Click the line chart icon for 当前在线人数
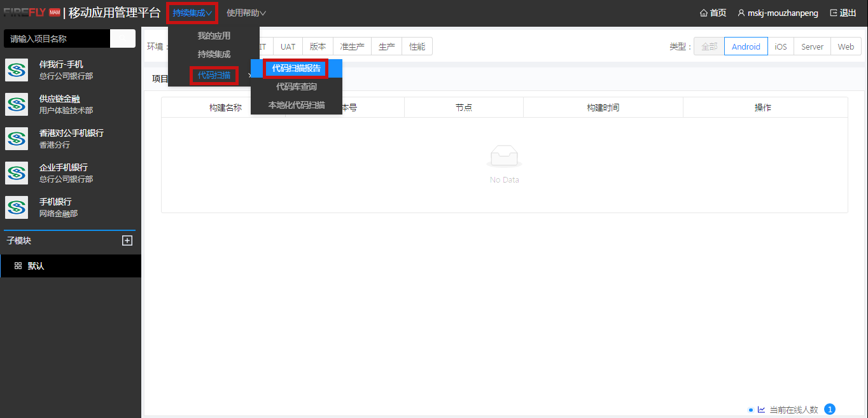 (761, 410)
